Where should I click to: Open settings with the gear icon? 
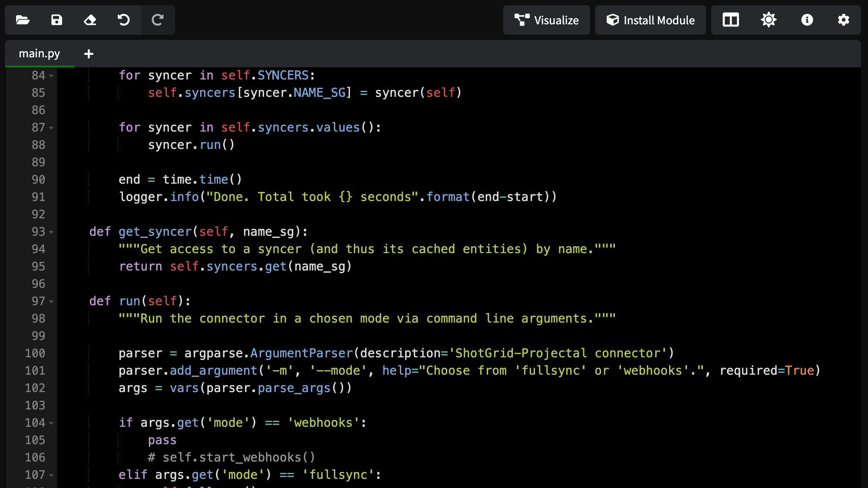[843, 20]
